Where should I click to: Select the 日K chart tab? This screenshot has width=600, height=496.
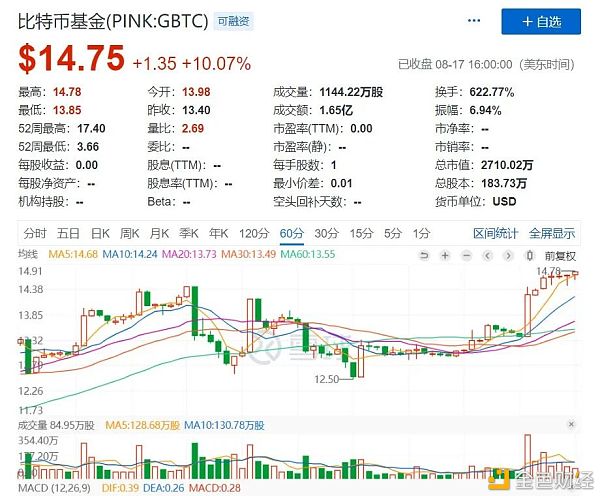point(100,233)
